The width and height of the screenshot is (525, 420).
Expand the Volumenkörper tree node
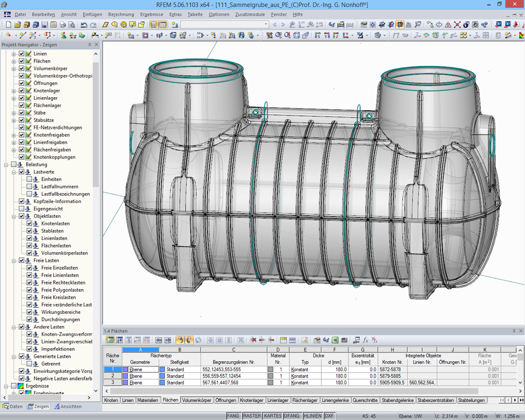tap(14, 68)
